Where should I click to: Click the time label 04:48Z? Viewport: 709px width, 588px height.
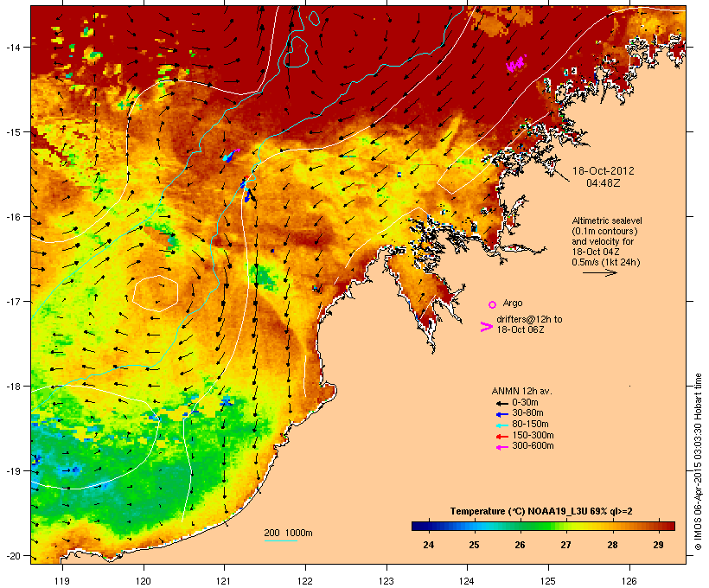coord(604,183)
